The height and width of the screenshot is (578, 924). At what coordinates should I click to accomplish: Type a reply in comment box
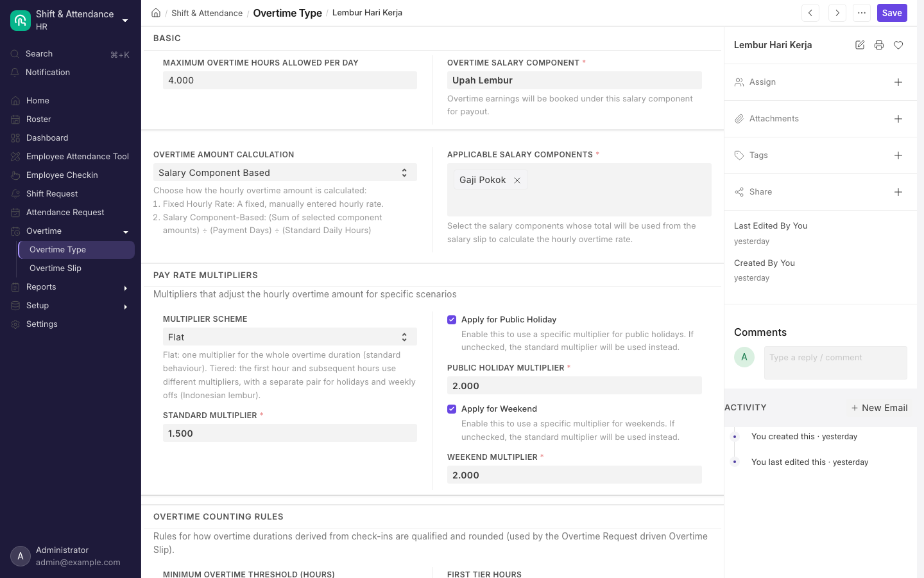(835, 363)
